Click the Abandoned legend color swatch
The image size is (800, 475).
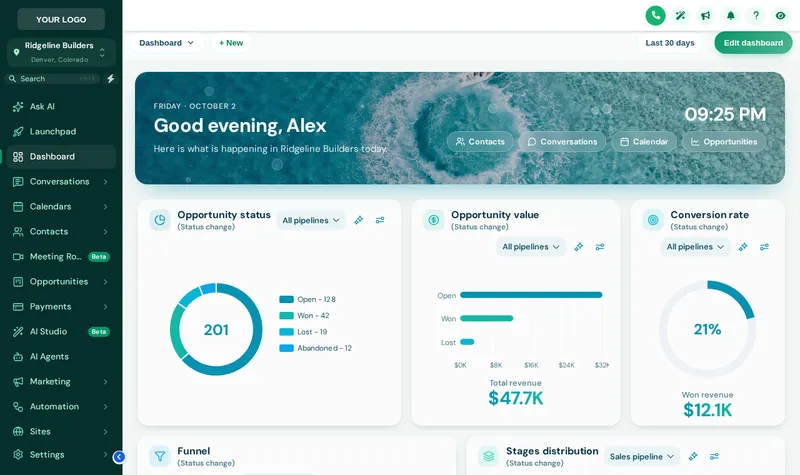(x=286, y=348)
